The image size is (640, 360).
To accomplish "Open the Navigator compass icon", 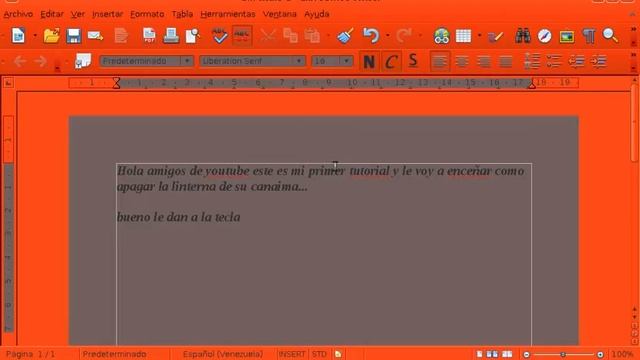I will 544,36.
